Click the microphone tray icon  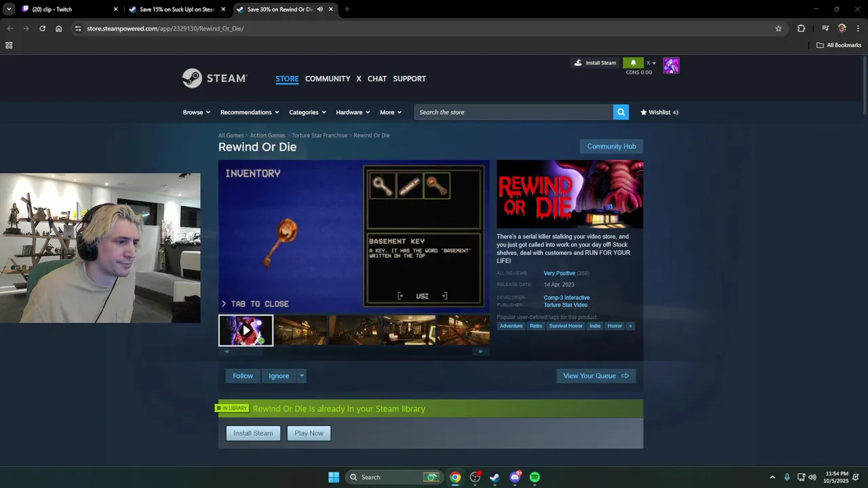787,477
